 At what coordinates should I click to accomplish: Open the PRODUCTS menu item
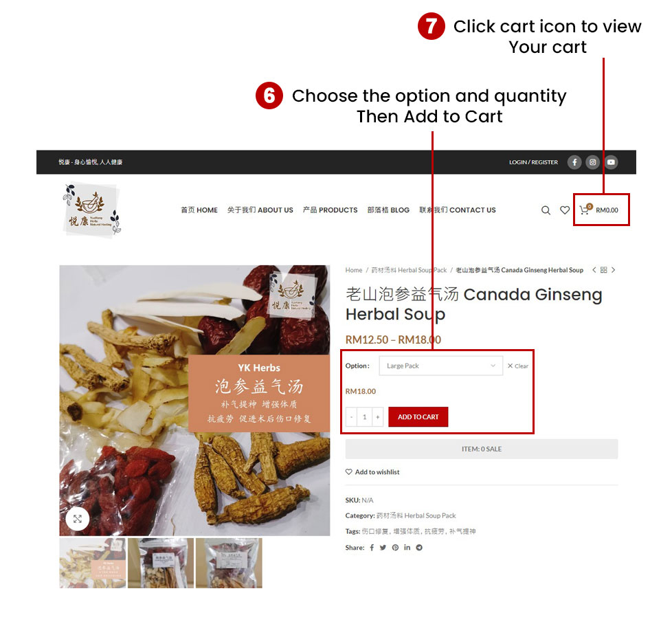pyautogui.click(x=330, y=210)
